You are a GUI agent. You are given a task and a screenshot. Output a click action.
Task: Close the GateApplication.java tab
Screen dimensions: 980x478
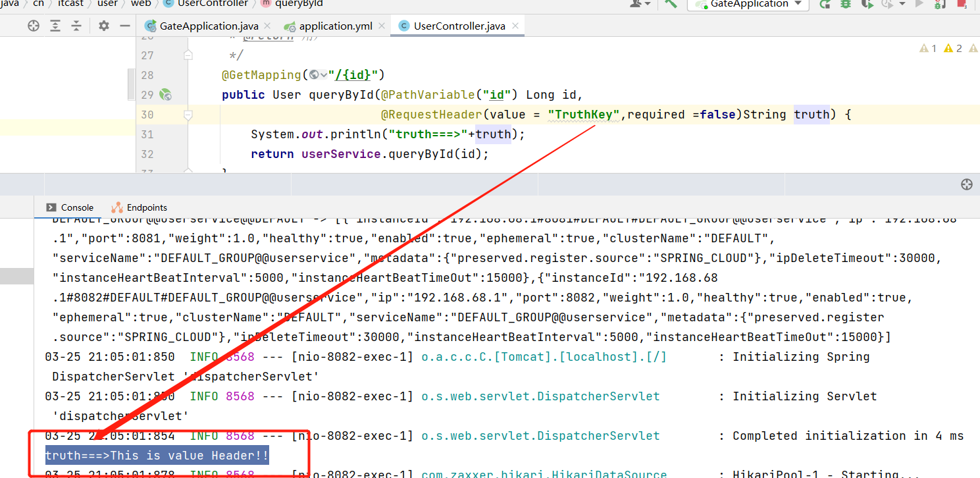pos(267,26)
